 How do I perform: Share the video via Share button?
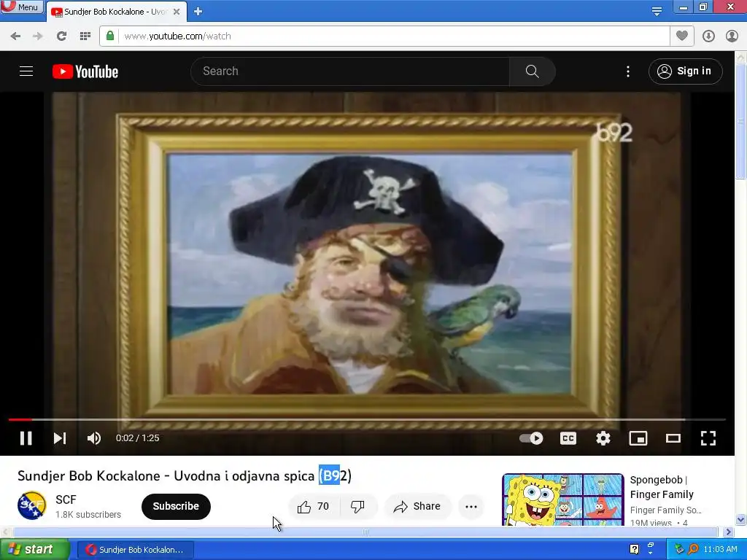tap(417, 507)
